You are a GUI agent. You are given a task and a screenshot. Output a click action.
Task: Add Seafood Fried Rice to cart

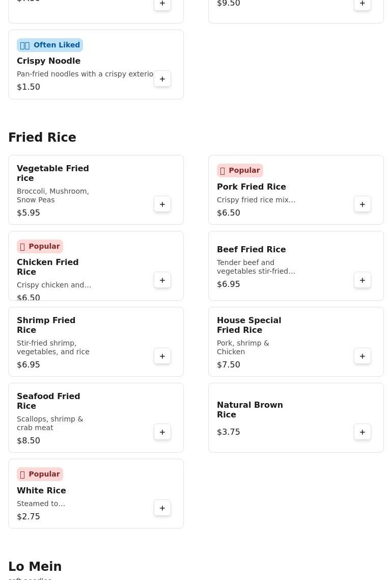(x=162, y=432)
